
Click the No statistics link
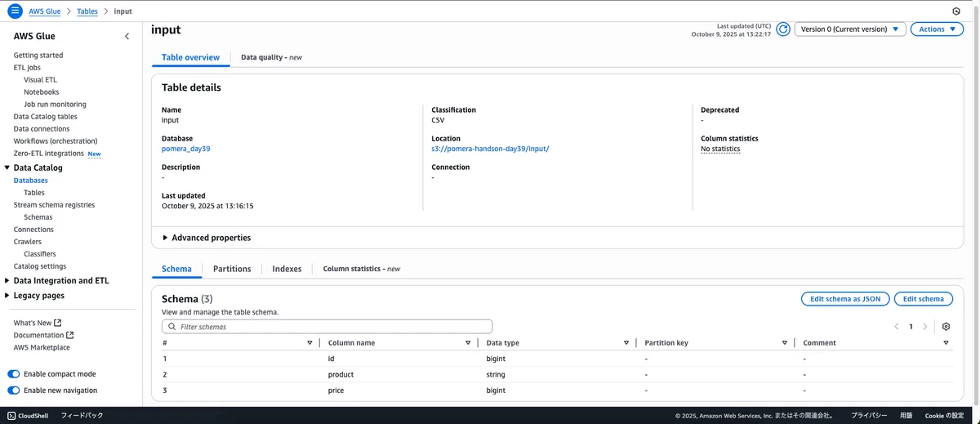coord(720,149)
